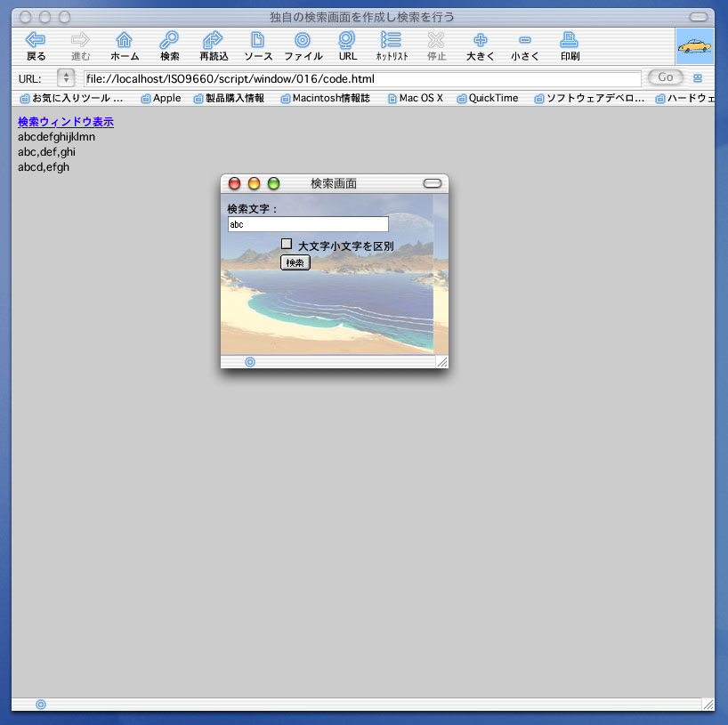View page source with ソース icon

(x=258, y=40)
